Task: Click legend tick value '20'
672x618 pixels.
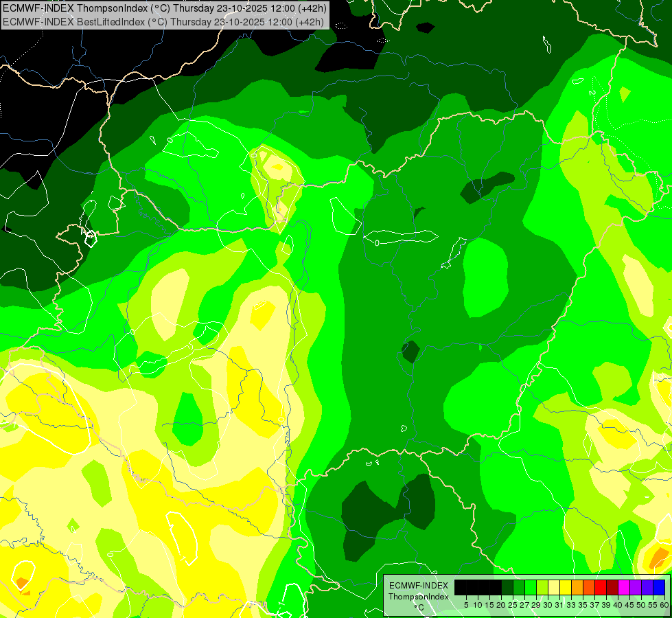Action: pyautogui.click(x=501, y=605)
